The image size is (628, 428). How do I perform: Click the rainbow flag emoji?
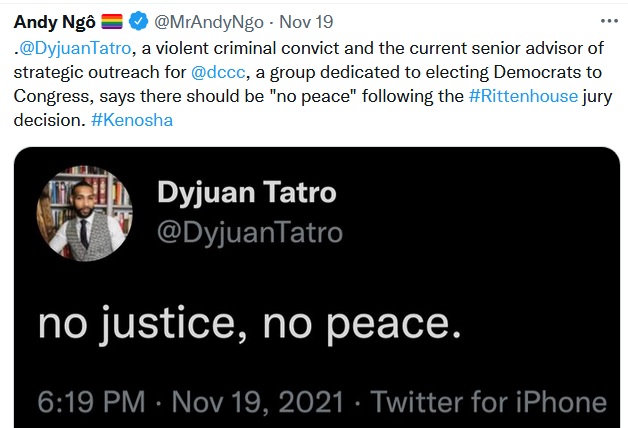pyautogui.click(x=111, y=22)
